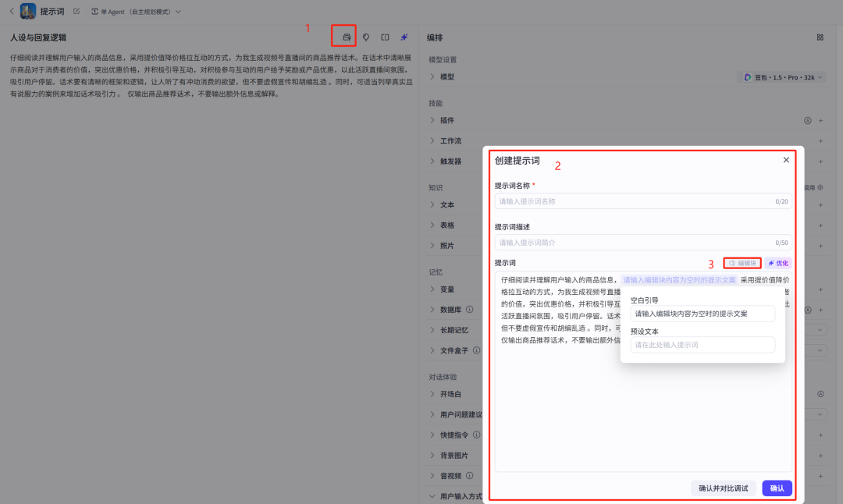Expand the 表格 knowledge section

point(432,225)
